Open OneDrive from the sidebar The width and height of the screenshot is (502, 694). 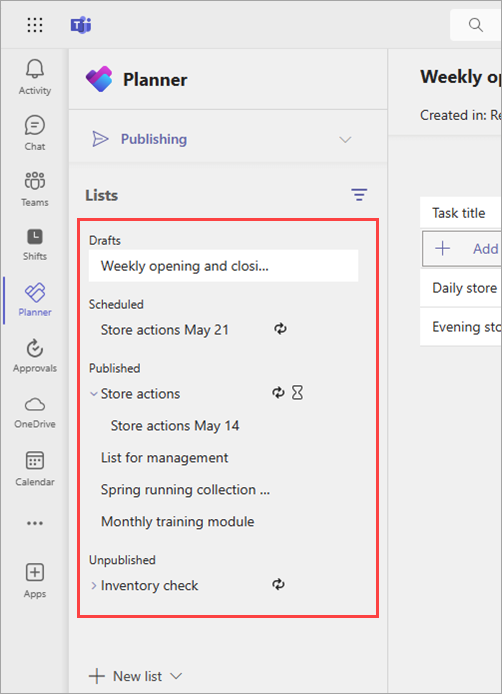tap(35, 405)
